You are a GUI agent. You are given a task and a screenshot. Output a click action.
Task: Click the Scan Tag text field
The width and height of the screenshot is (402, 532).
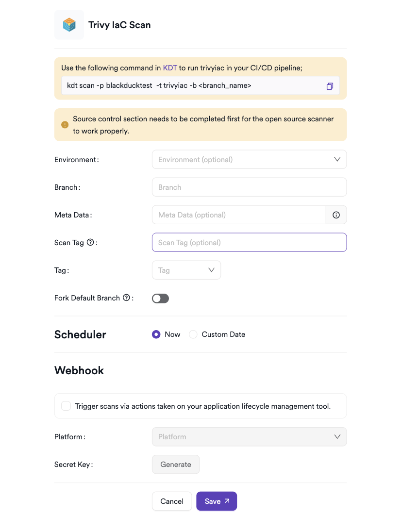(x=249, y=243)
